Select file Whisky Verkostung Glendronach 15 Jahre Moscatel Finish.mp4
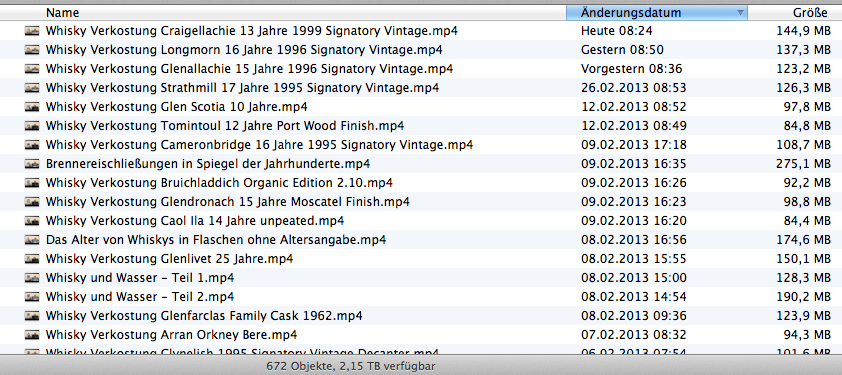Image resolution: width=842 pixels, height=375 pixels. coord(228,202)
